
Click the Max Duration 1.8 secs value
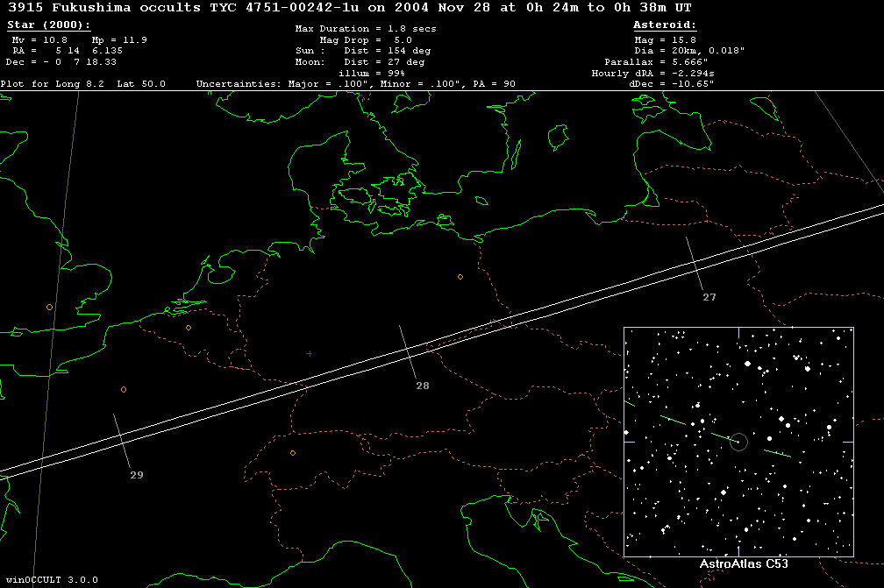coord(365,29)
